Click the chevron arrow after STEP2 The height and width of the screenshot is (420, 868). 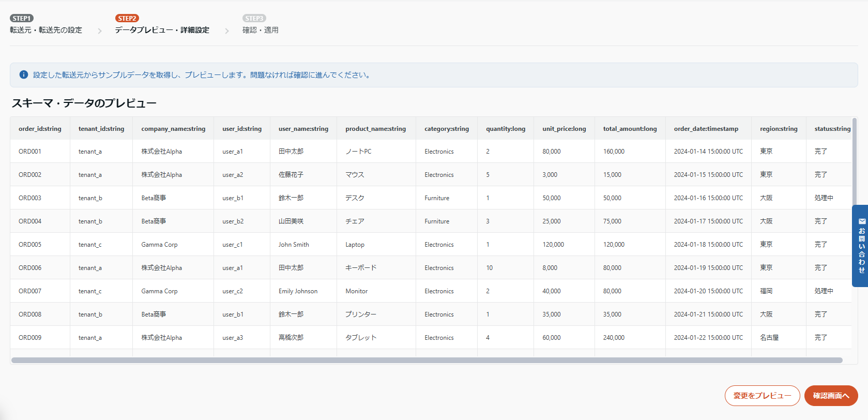(226, 31)
